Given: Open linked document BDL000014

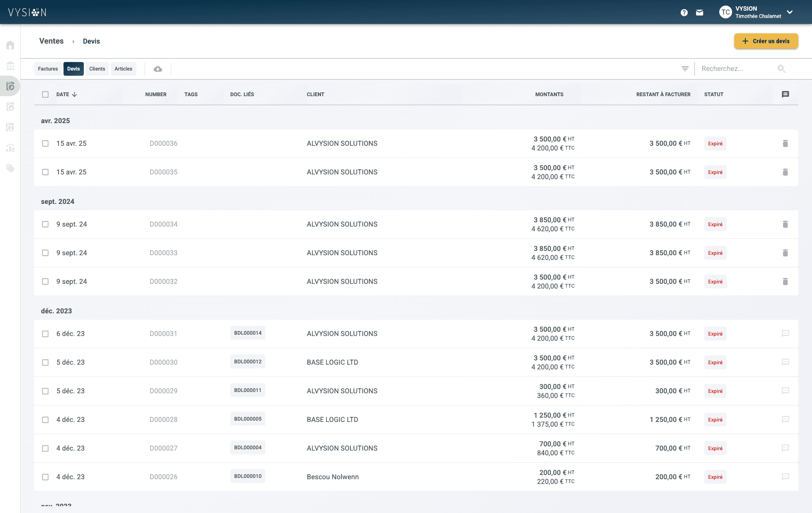Looking at the screenshot, I should (x=248, y=333).
